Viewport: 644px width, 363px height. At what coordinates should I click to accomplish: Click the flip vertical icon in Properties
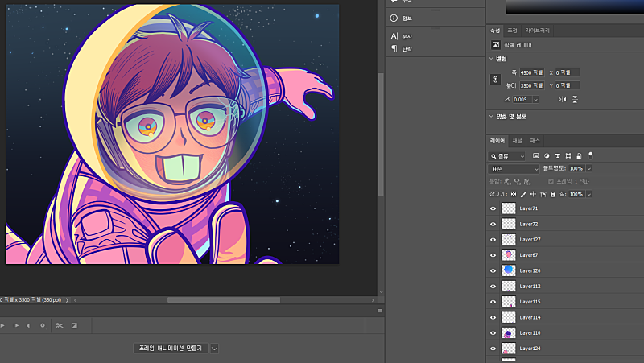pos(576,99)
